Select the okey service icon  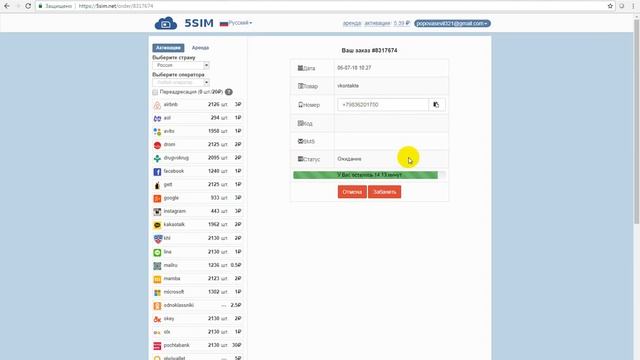coord(157,319)
